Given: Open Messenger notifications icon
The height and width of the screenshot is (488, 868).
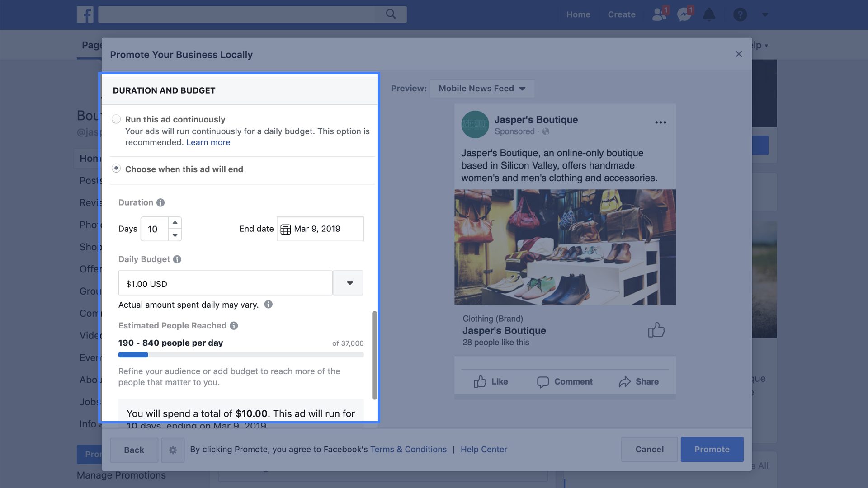Looking at the screenshot, I should [684, 14].
